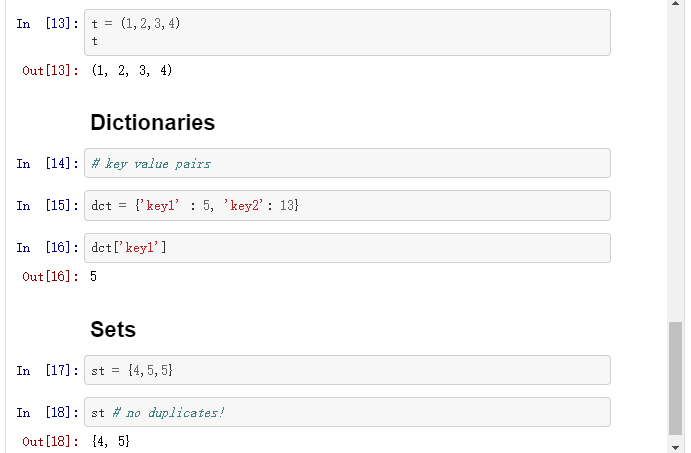Click the {4, 5} set output
Screen dimensions: 691x453
point(110,441)
